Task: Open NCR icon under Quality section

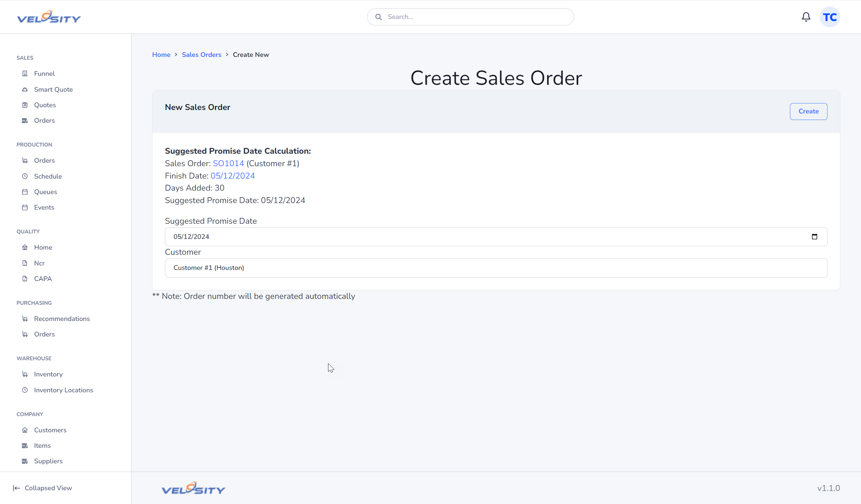Action: (24, 262)
